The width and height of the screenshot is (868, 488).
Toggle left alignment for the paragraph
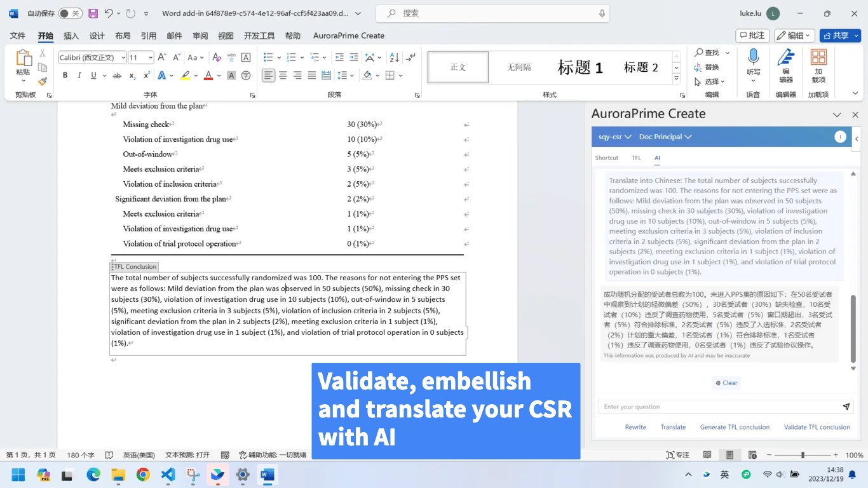coord(269,76)
